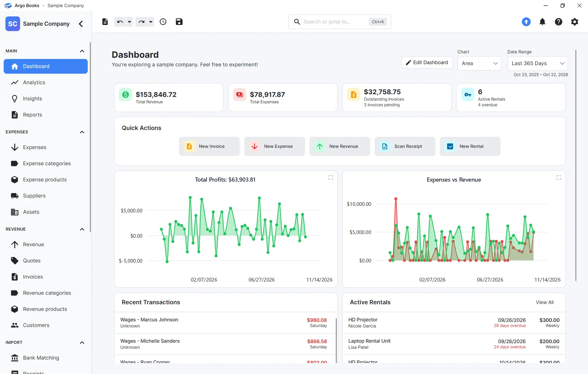Click the Oct 23, 2025 – Oct 22, 2026 text
This screenshot has width=588, height=374.
[541, 75]
